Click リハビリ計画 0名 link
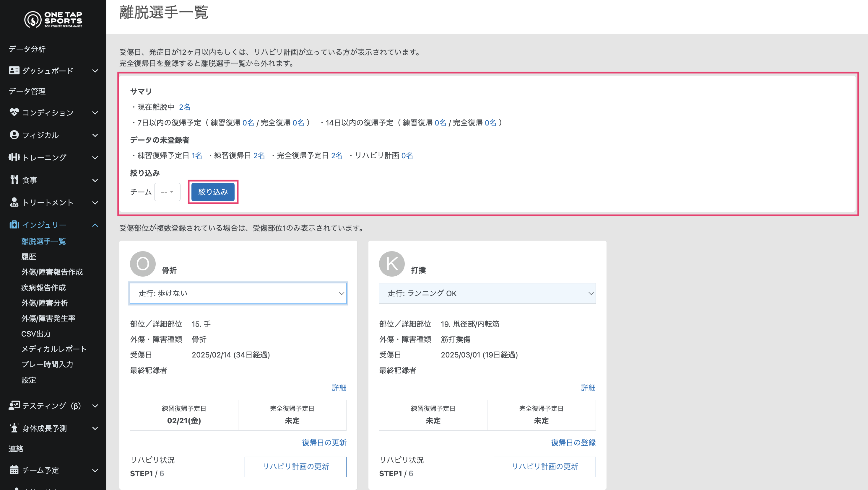Image resolution: width=868 pixels, height=490 pixels. point(407,155)
